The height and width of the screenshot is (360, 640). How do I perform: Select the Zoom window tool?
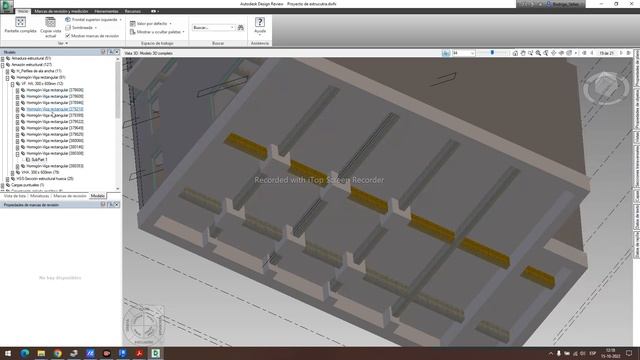point(531,53)
